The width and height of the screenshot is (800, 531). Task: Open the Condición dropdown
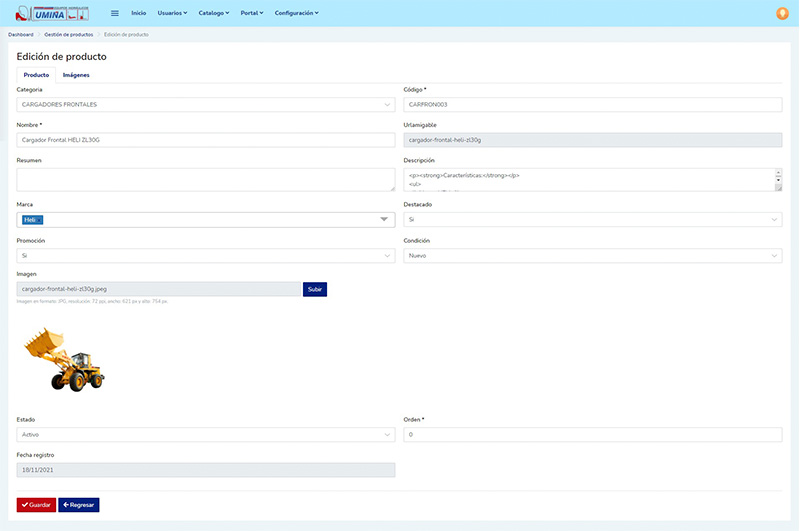[592, 256]
